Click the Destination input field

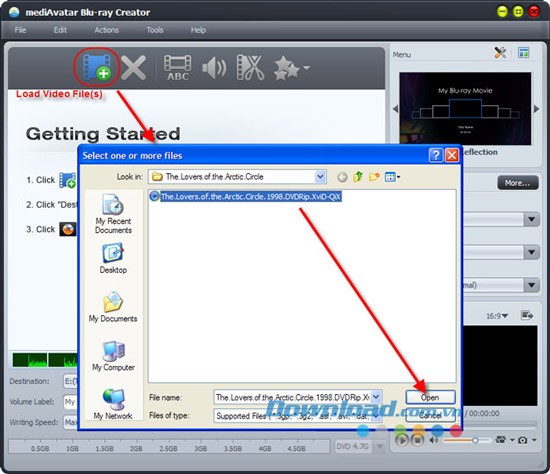[x=70, y=381]
